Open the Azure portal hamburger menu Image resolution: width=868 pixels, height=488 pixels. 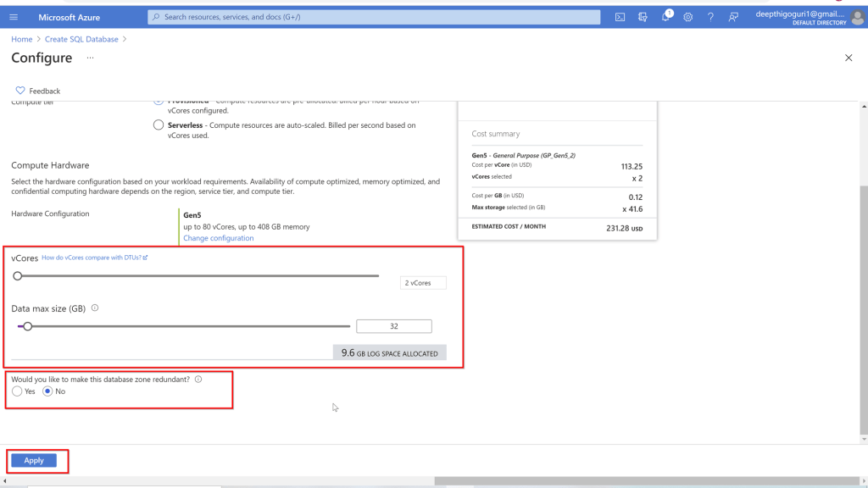(14, 17)
